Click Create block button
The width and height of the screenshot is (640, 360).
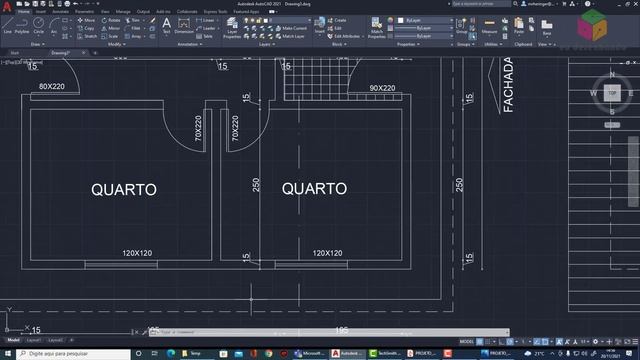click(337, 20)
